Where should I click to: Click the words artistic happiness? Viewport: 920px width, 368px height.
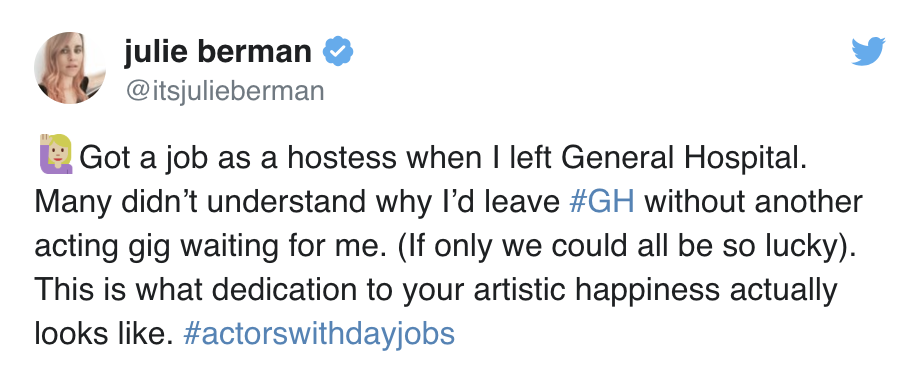[x=596, y=289]
